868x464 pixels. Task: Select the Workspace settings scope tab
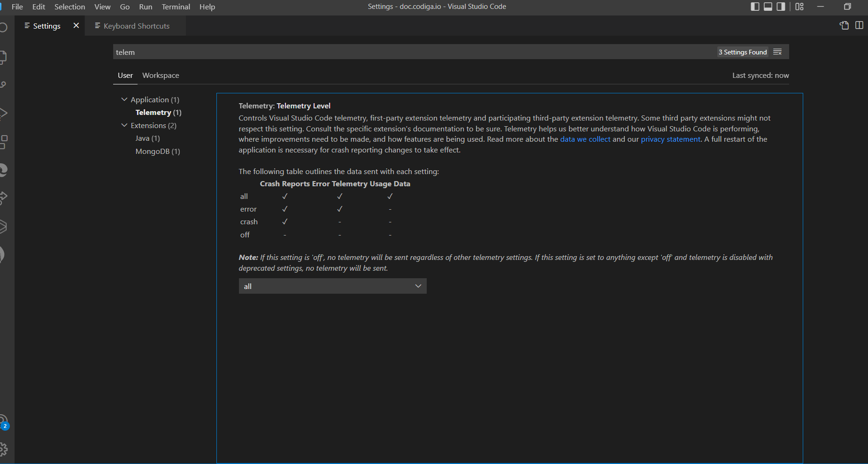tap(161, 75)
